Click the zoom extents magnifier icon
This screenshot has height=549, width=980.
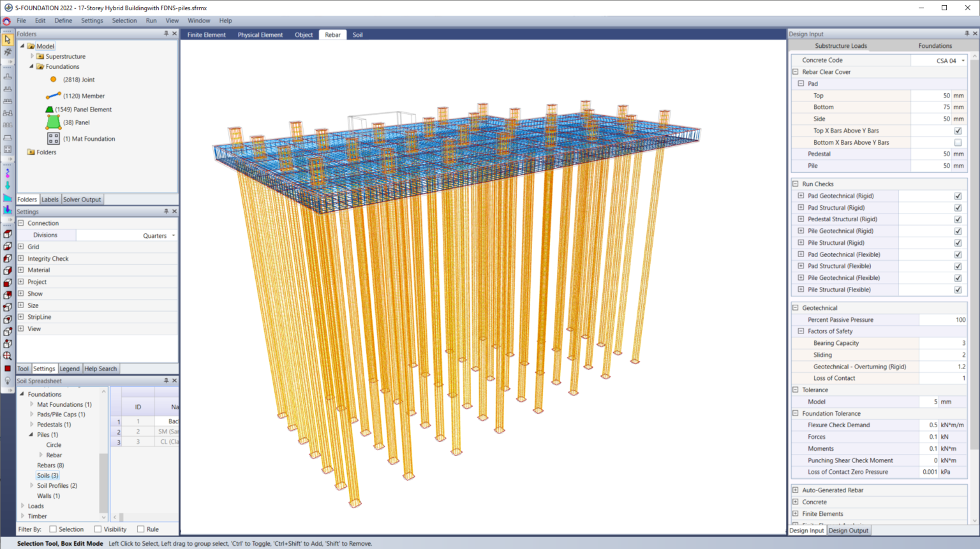tap(8, 356)
